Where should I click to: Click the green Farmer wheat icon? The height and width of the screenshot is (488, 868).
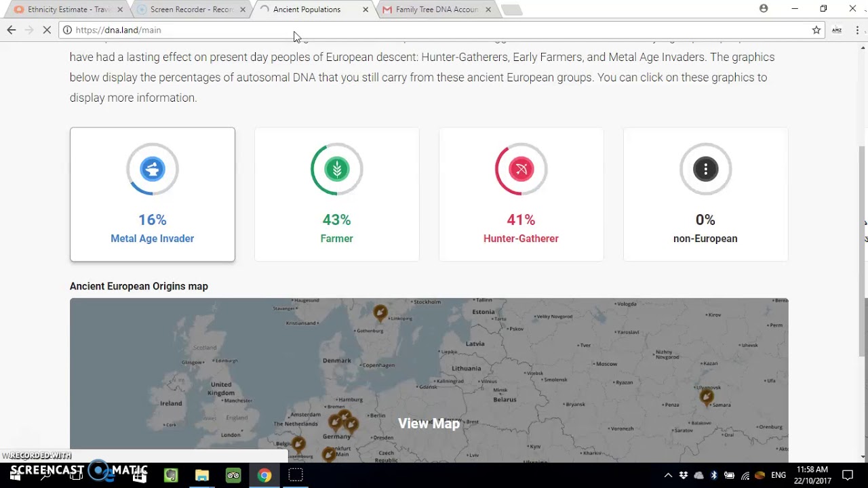coord(336,169)
